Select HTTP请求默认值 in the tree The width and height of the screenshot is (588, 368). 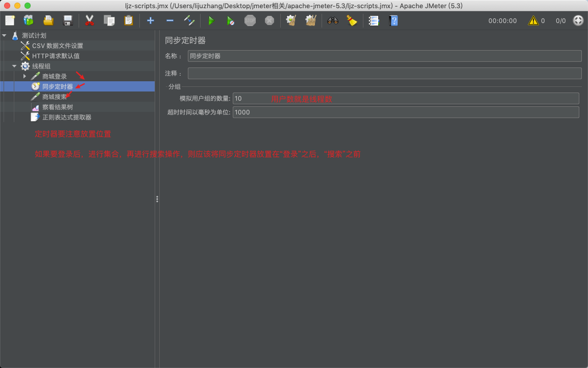pos(56,56)
